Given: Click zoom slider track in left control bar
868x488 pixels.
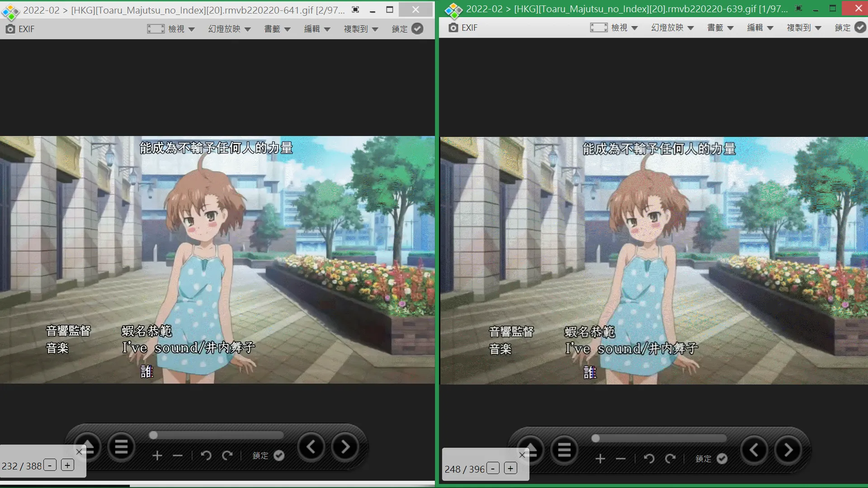Looking at the screenshot, I should pyautogui.click(x=217, y=435).
